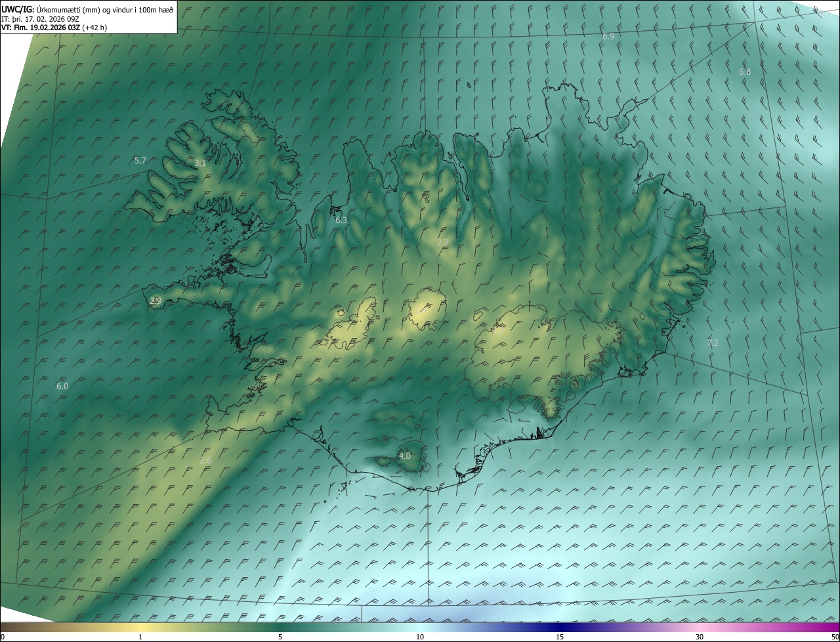Click the map value label 5.7
The height and width of the screenshot is (642, 840).
pyautogui.click(x=140, y=160)
